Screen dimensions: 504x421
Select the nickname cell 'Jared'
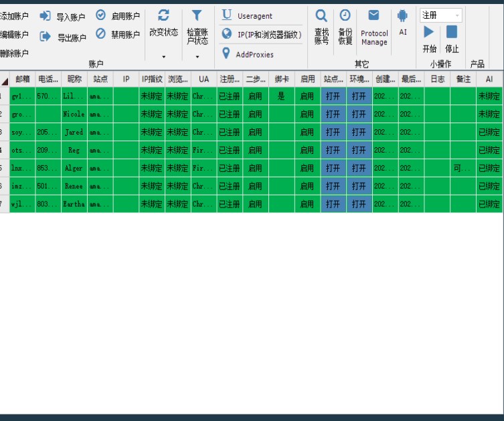(74, 132)
